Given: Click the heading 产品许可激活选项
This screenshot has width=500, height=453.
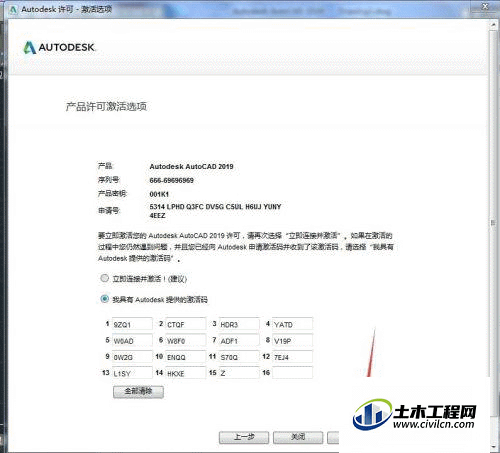Looking at the screenshot, I should 106,107.
